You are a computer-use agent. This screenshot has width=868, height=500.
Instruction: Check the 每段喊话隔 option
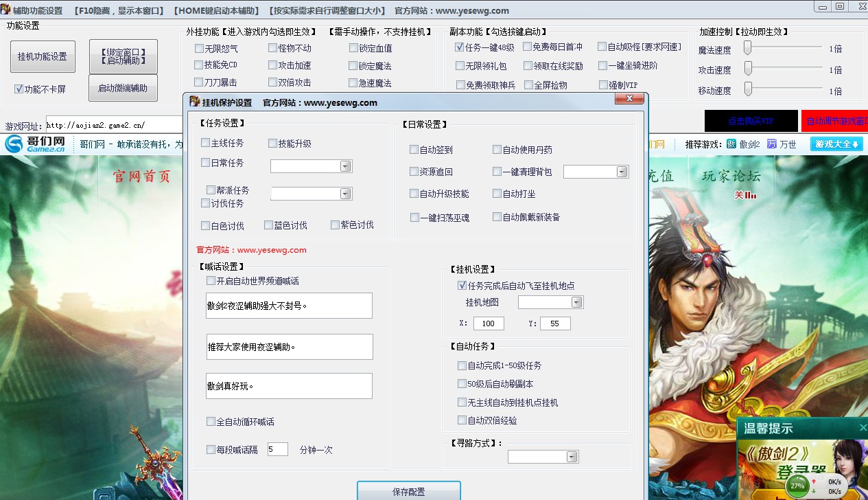[x=211, y=449]
